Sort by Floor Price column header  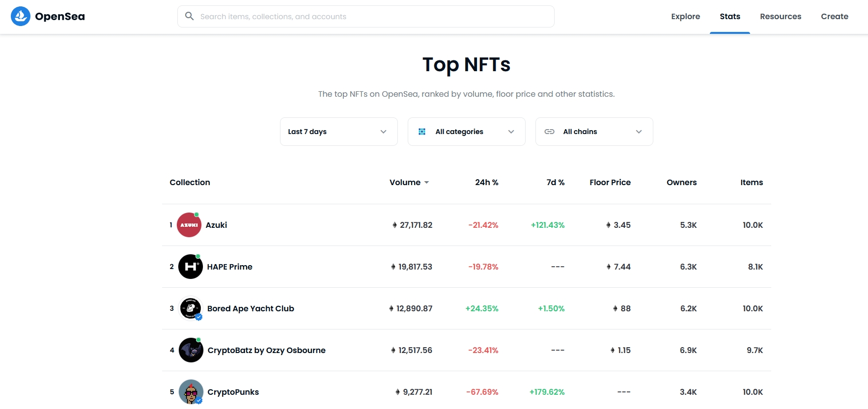[610, 182]
